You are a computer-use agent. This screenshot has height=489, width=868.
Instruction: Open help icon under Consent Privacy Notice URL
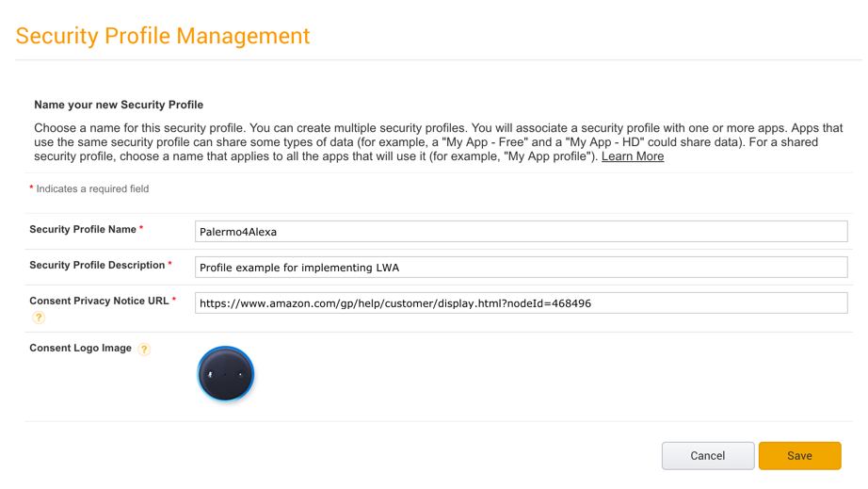39,318
